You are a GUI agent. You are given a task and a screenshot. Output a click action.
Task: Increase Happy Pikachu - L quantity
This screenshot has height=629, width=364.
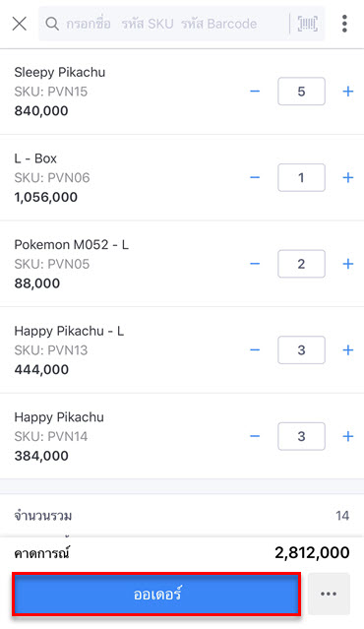(x=348, y=350)
